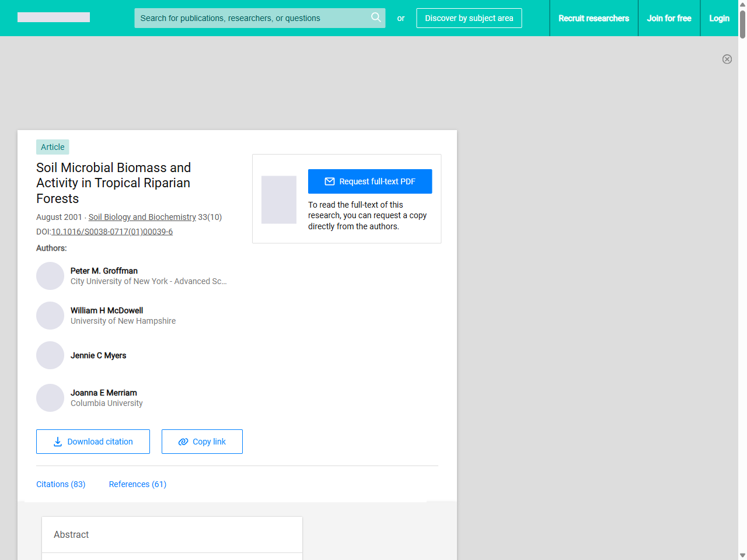Click Joanna E Merriam's avatar
The image size is (747, 560).
coord(50,398)
